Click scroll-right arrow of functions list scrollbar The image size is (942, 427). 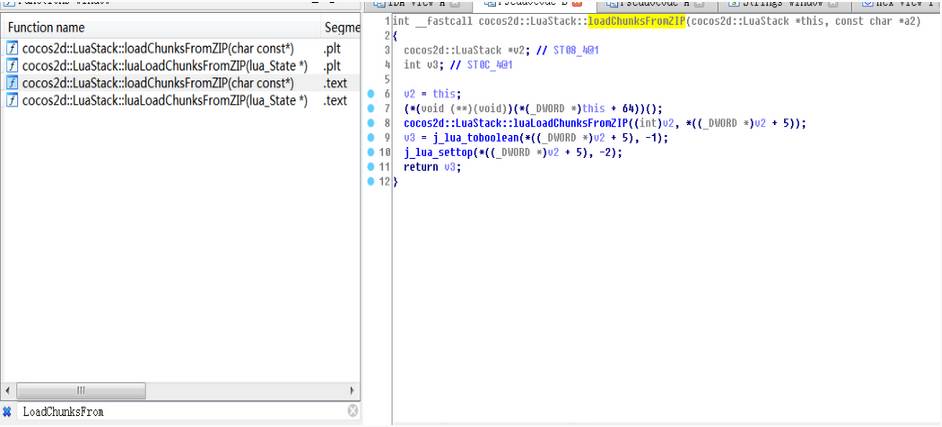pyautogui.click(x=353, y=391)
